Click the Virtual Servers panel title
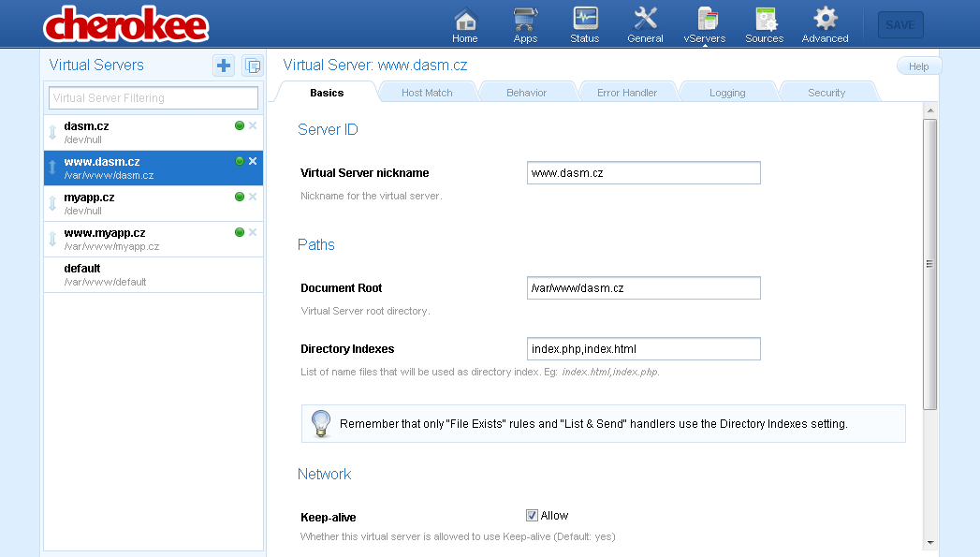 tap(96, 65)
